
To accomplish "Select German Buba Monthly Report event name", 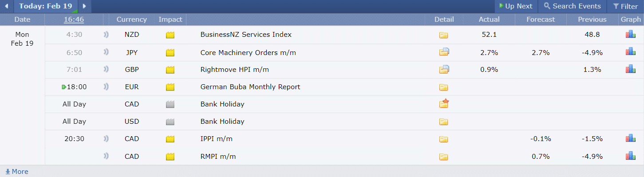I will [250, 87].
